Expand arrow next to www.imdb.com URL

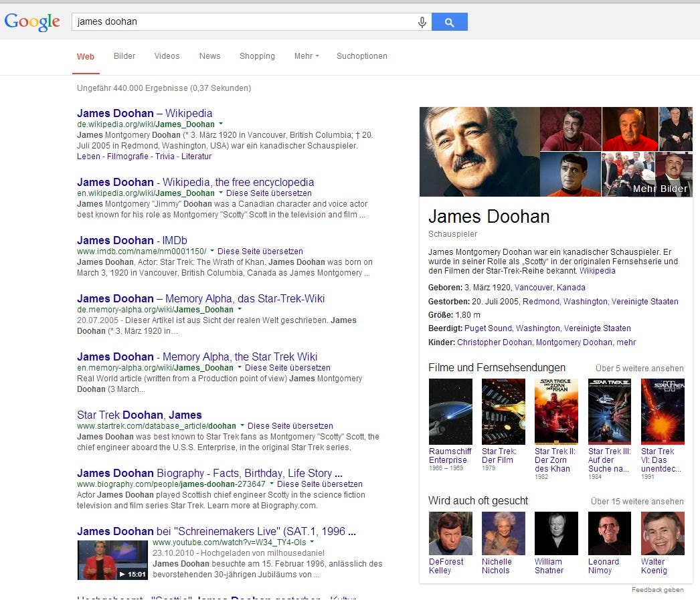212,251
